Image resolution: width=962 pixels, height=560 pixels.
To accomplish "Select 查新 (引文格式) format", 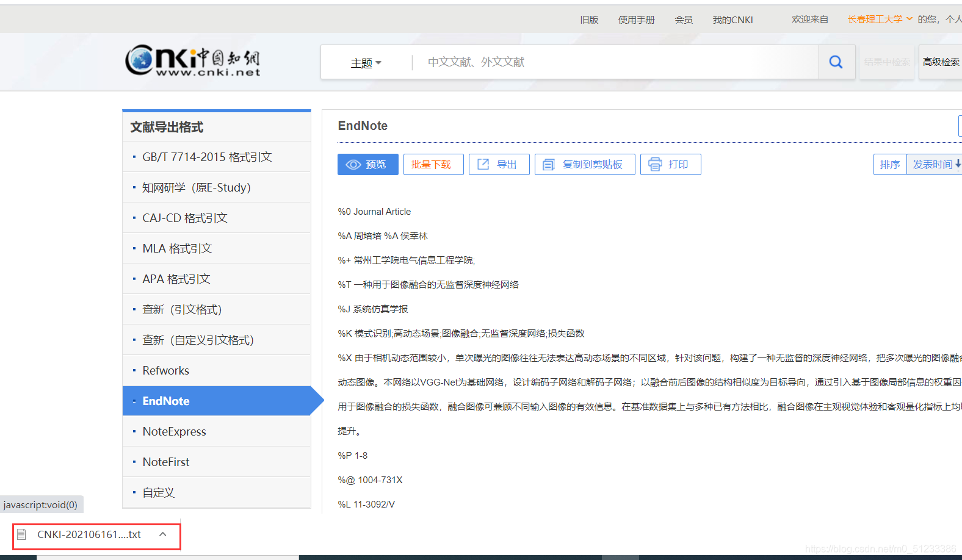I will tap(217, 309).
